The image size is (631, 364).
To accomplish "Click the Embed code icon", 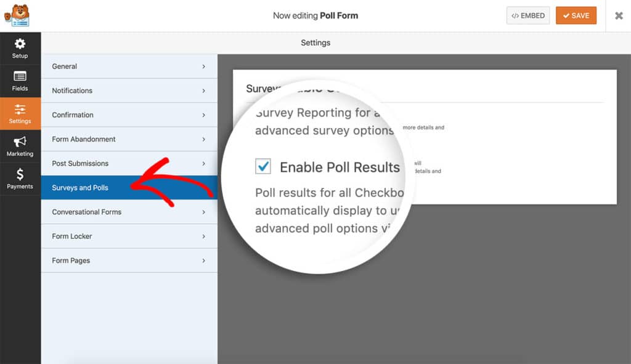I will coord(515,15).
